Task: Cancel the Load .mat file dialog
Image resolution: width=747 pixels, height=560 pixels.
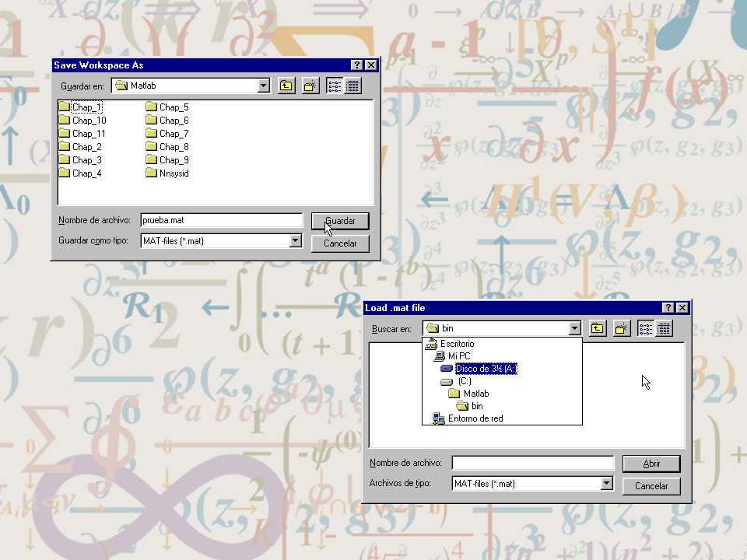Action: (651, 486)
